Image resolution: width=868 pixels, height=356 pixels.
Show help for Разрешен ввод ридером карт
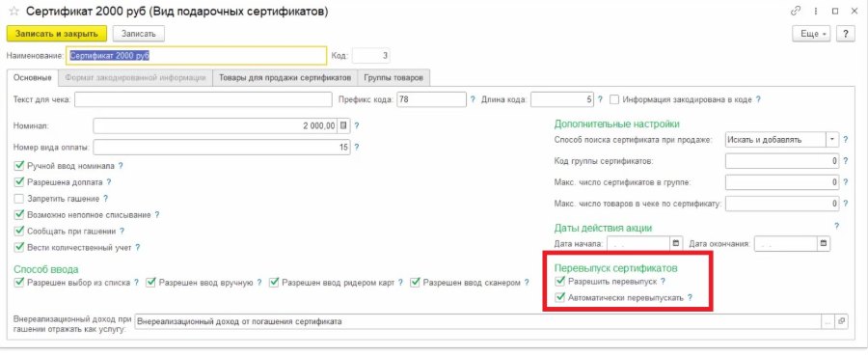(x=400, y=283)
